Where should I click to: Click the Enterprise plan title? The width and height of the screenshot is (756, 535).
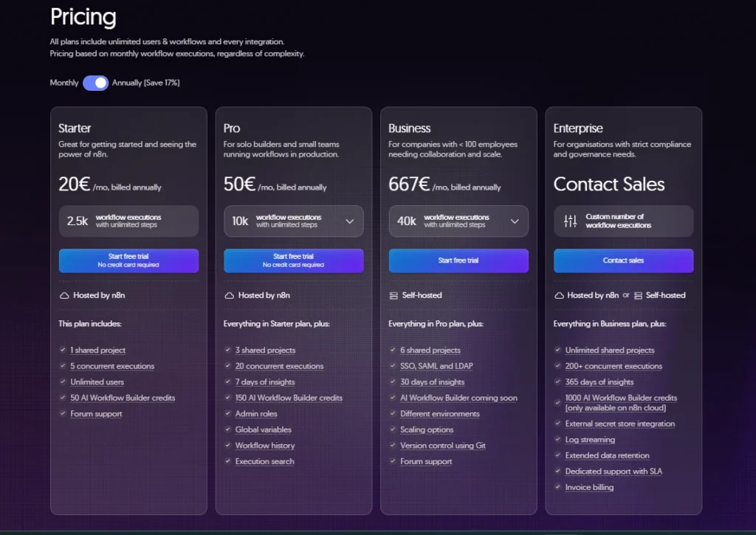click(x=578, y=128)
